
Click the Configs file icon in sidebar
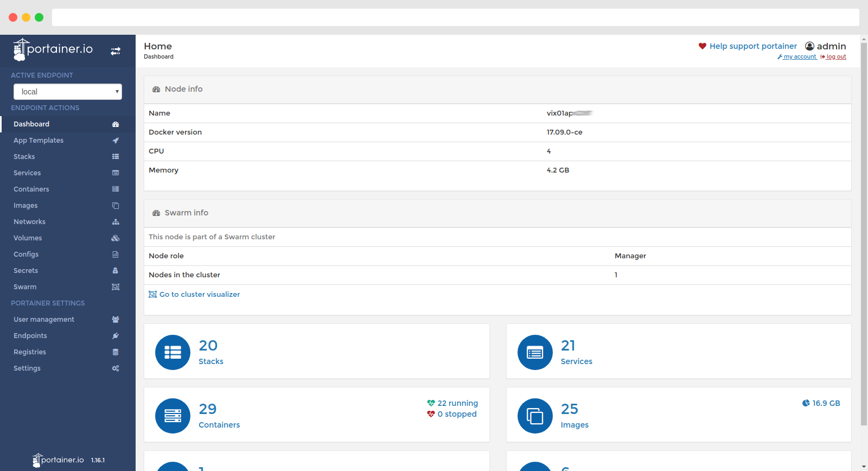[116, 254]
